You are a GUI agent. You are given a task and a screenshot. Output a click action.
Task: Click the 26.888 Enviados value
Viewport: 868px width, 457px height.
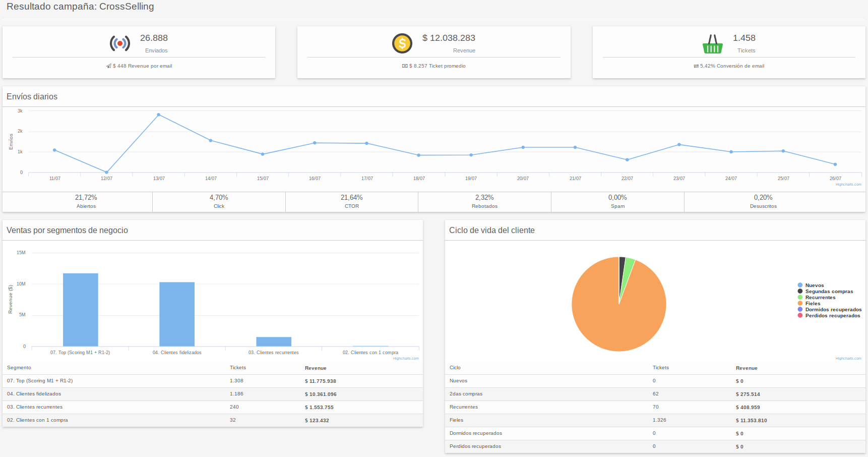(x=154, y=38)
